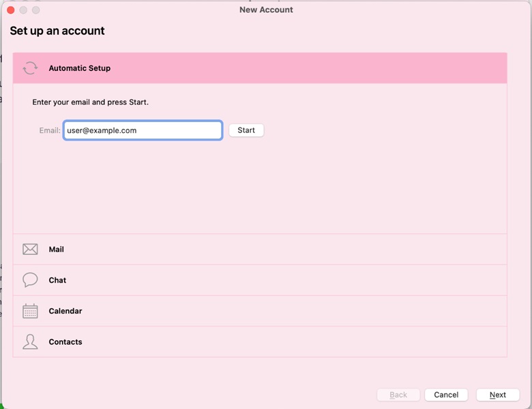Click the "Email:" field label
Image resolution: width=532 pixels, height=409 pixels.
click(x=50, y=130)
